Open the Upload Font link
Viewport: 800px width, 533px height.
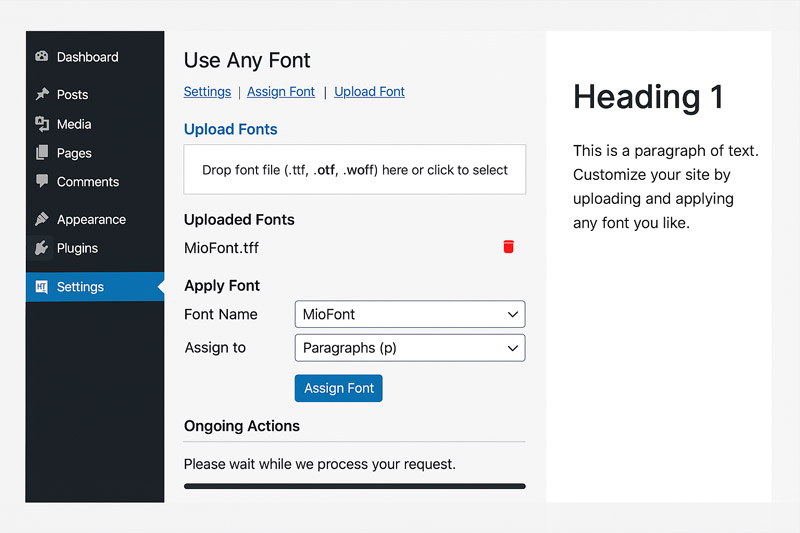pyautogui.click(x=369, y=92)
